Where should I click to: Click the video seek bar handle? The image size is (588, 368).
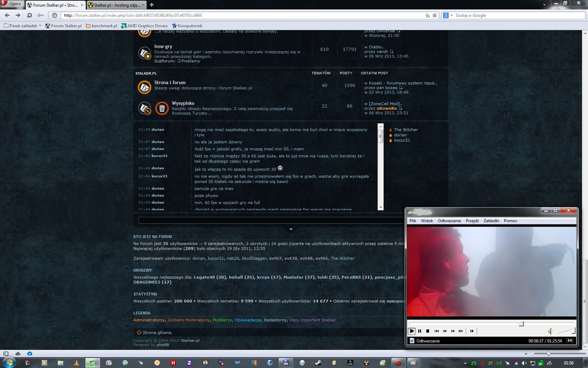point(521,323)
